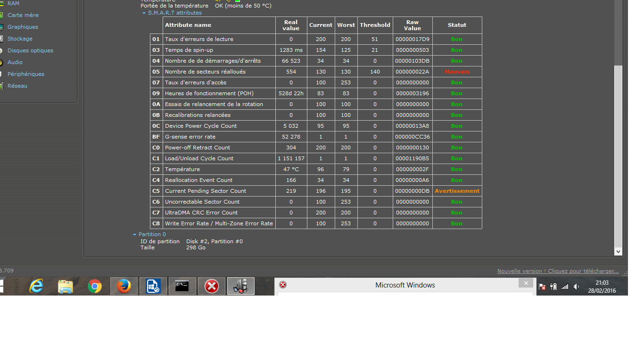Switch to the Firefox window

124,286
